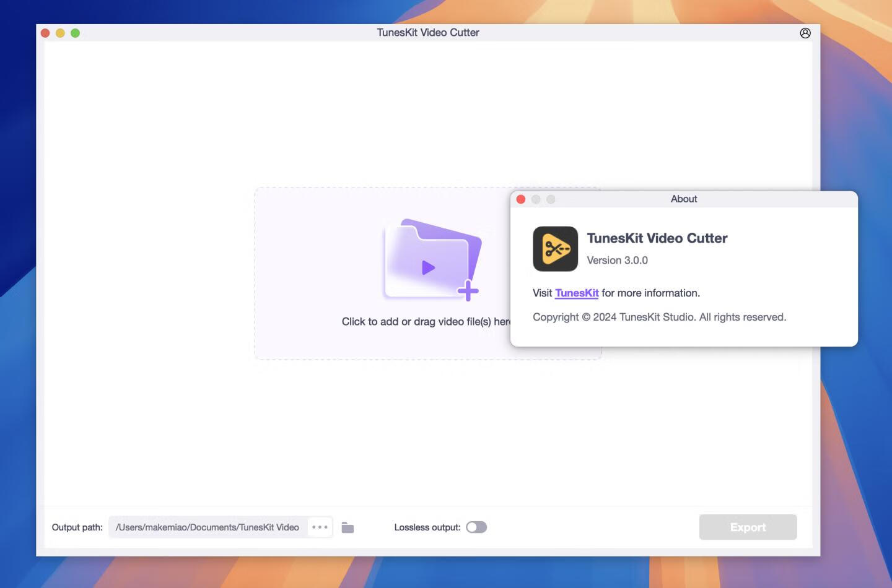The width and height of the screenshot is (892, 588).
Task: Click the output path text field
Action: pyautogui.click(x=208, y=527)
